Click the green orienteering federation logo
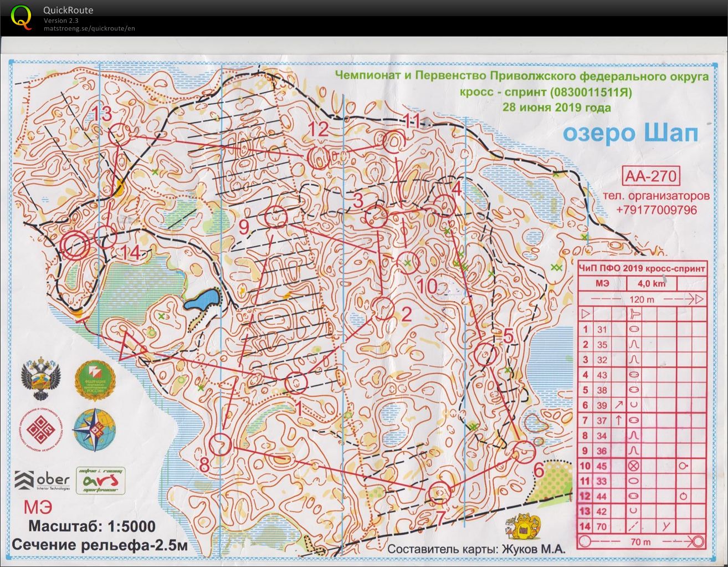The image size is (728, 567). [x=91, y=380]
